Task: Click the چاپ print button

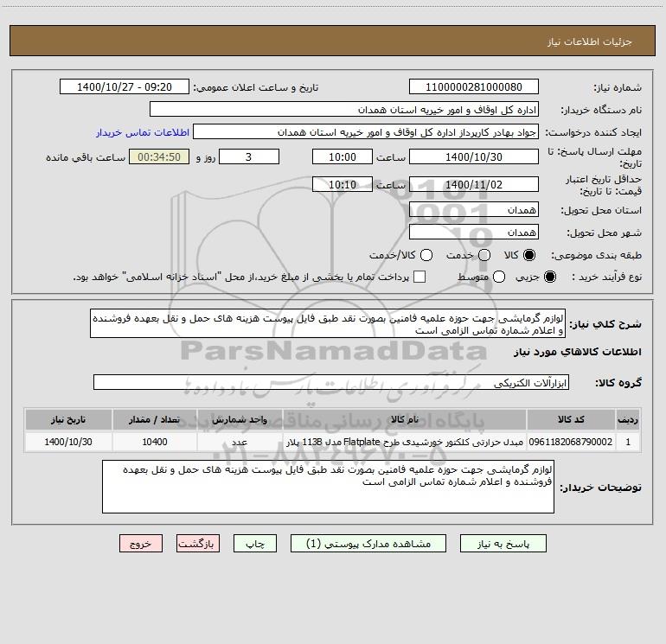Action: (255, 544)
